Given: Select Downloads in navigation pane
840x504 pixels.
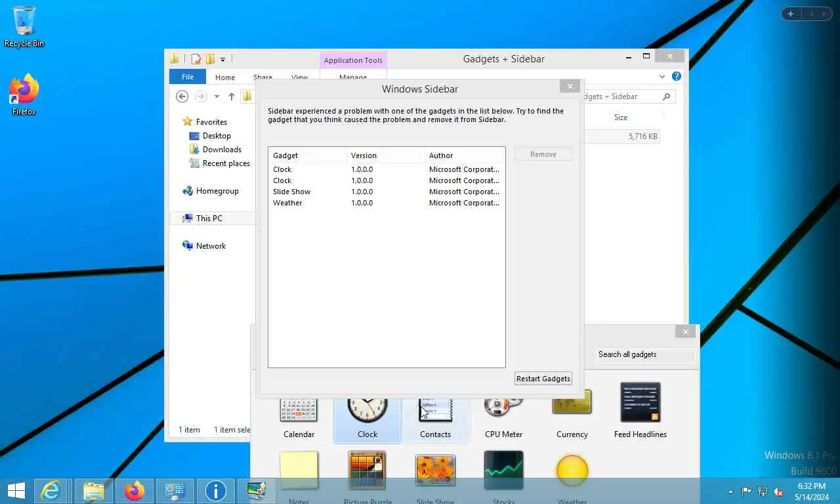Looking at the screenshot, I should 215,150.
